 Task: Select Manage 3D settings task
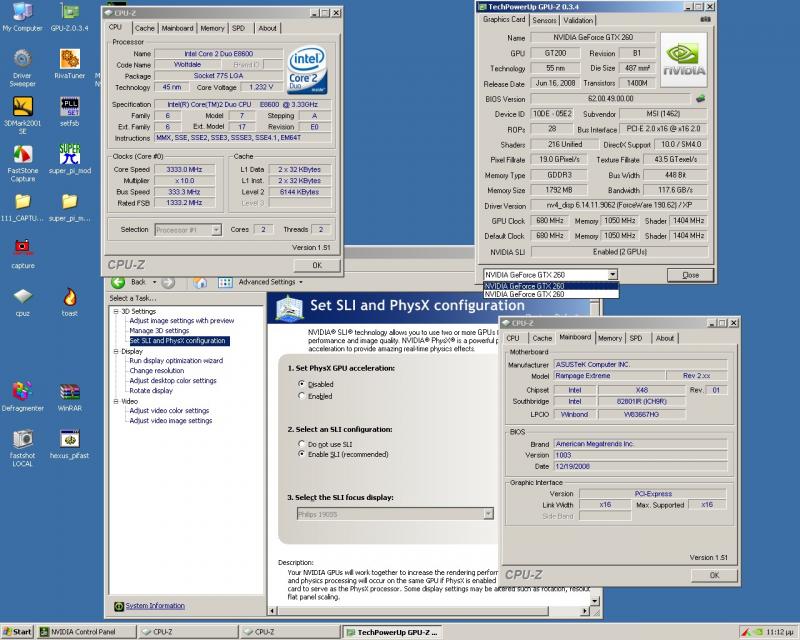coord(159,331)
